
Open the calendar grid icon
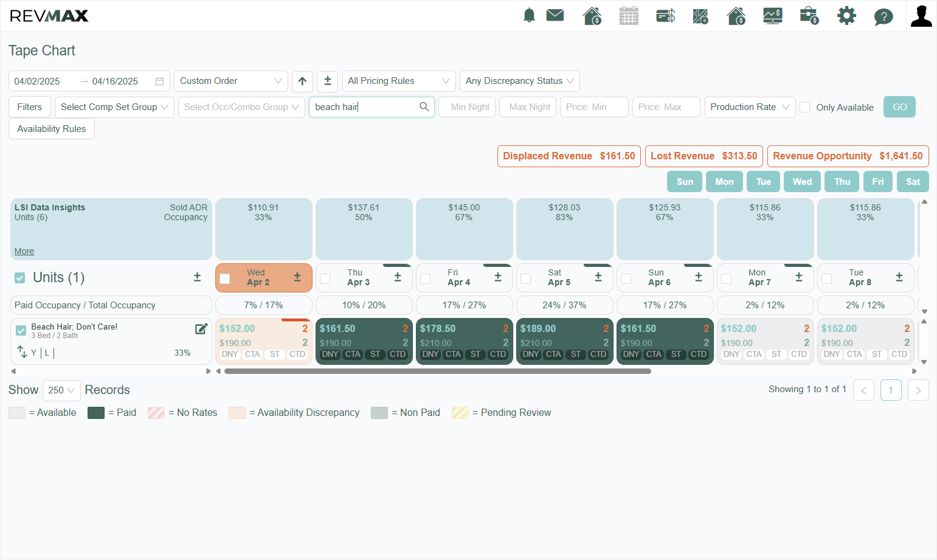coord(629,15)
